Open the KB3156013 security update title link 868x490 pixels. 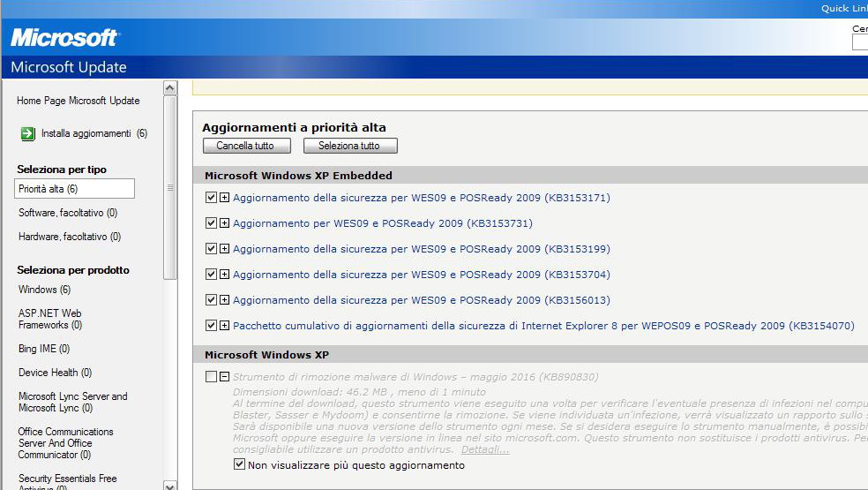pyautogui.click(x=422, y=300)
